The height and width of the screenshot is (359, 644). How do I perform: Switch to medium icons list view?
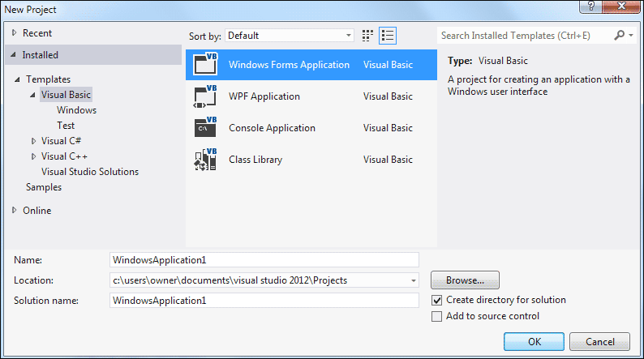coord(387,36)
